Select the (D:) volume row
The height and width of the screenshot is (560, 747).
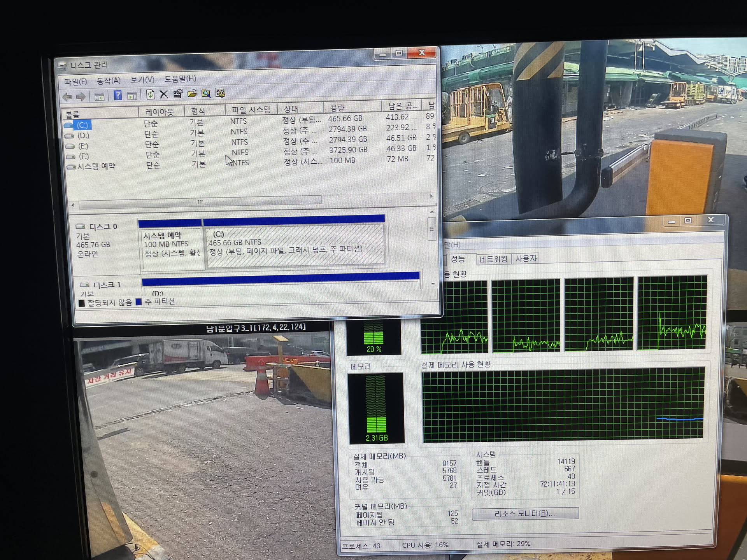[x=83, y=136]
